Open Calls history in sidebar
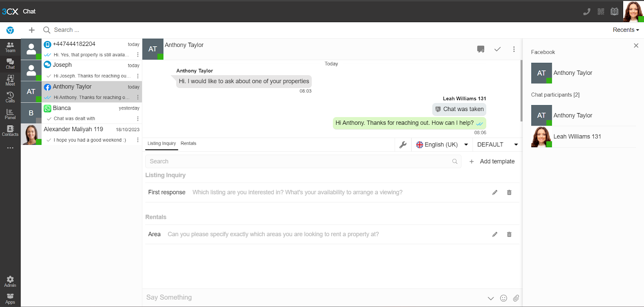Image resolution: width=644 pixels, height=307 pixels. click(x=10, y=97)
